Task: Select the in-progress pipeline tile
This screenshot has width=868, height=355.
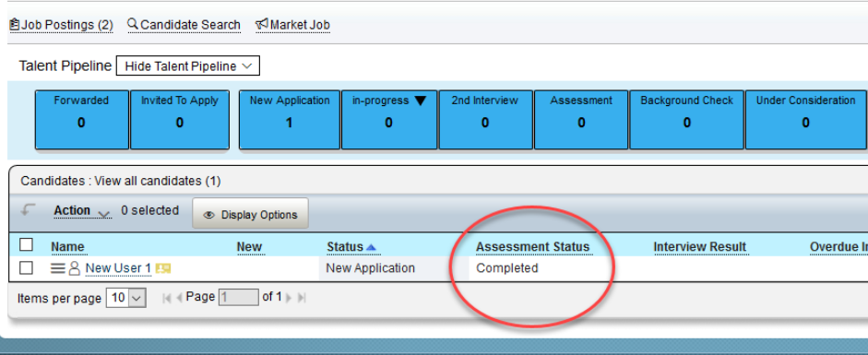Action: pos(389,120)
